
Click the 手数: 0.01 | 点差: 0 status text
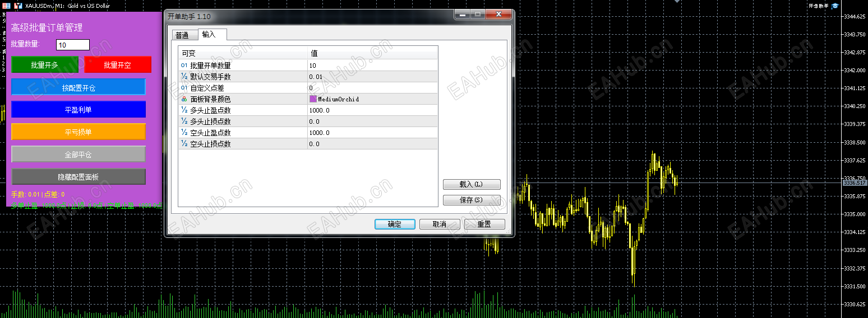pyautogui.click(x=38, y=194)
